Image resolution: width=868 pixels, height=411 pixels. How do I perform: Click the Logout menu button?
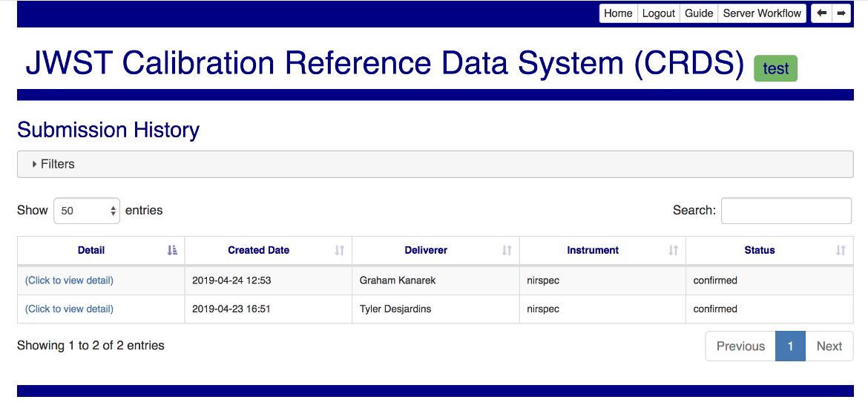coord(659,13)
